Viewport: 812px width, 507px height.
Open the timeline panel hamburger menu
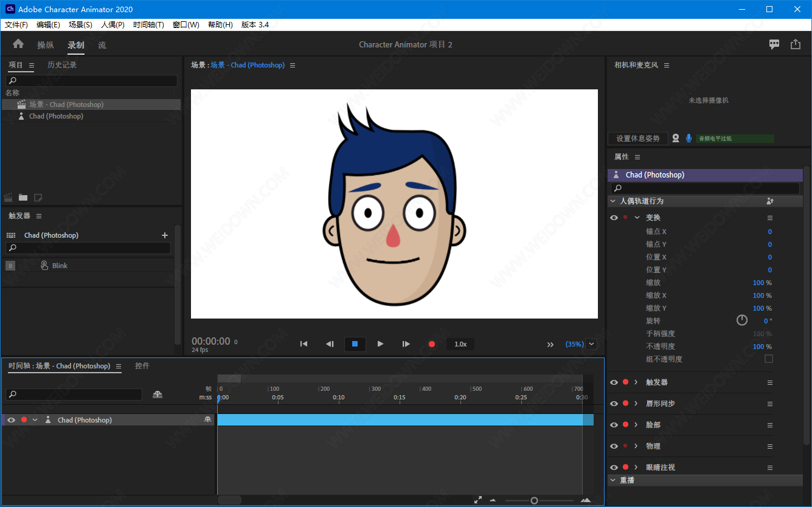point(119,366)
